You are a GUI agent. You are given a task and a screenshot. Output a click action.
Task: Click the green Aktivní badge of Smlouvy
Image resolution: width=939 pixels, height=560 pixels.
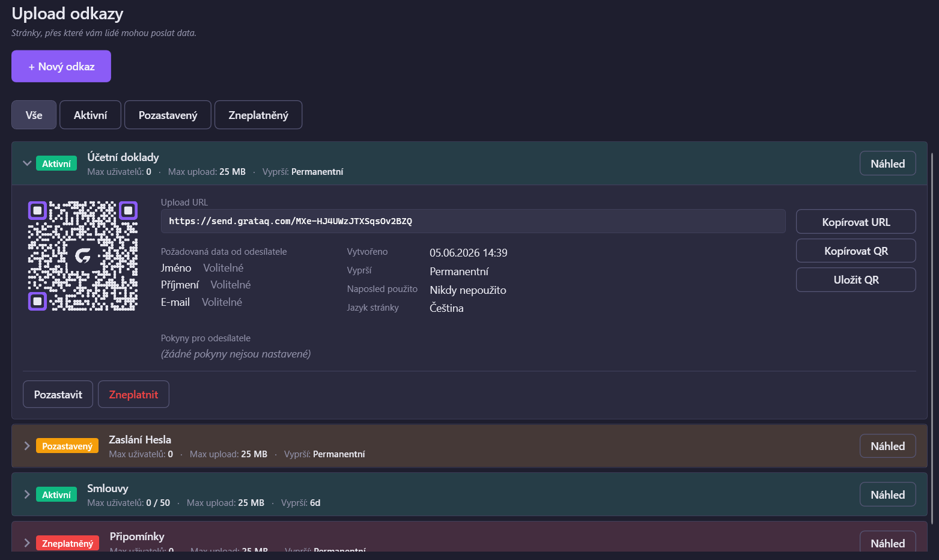56,495
